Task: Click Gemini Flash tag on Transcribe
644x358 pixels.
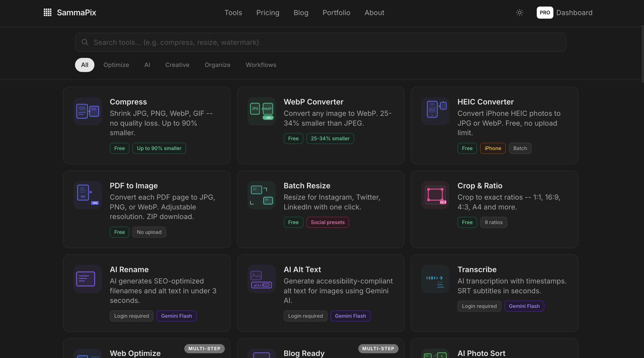Action: 524,306
